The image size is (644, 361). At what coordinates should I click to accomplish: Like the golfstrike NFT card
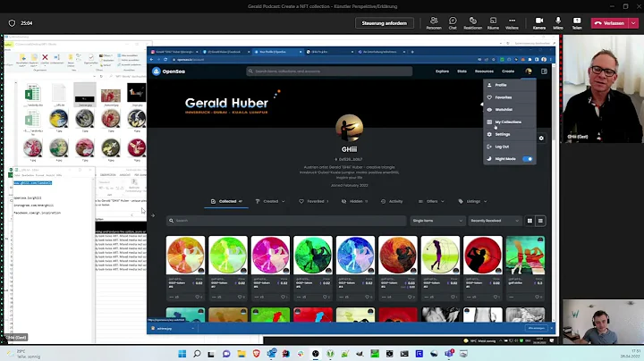point(538,297)
